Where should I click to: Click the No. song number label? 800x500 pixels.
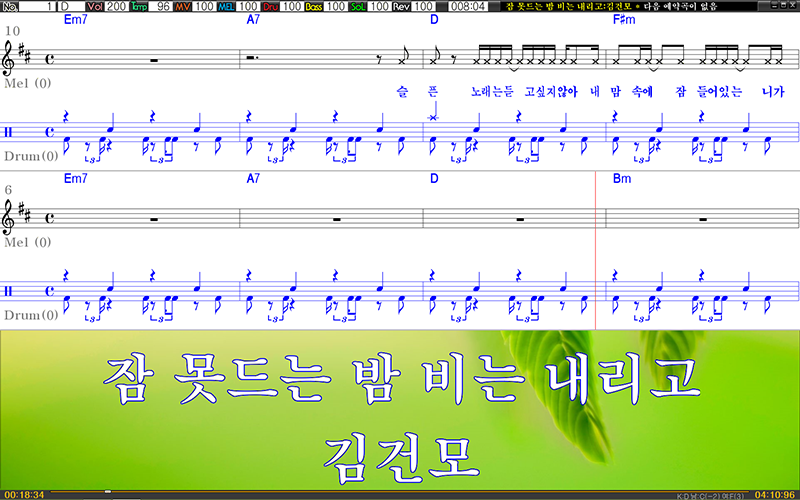[10, 6]
